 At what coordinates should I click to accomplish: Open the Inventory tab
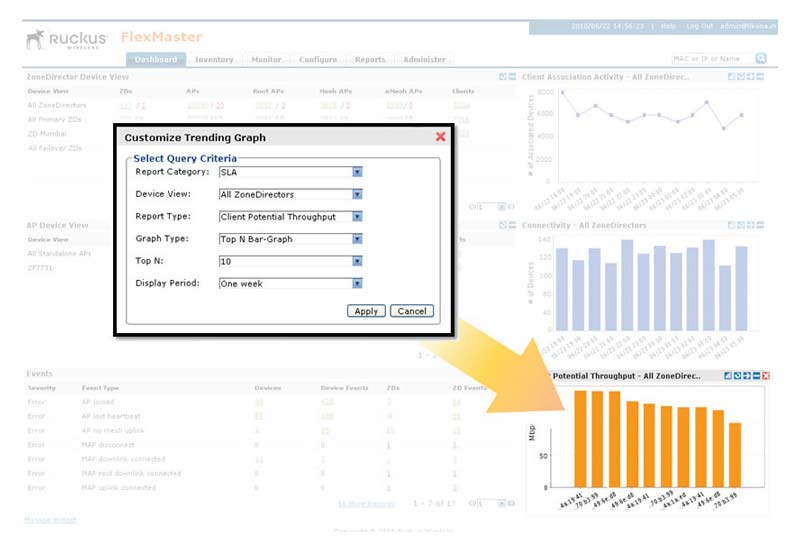point(214,60)
